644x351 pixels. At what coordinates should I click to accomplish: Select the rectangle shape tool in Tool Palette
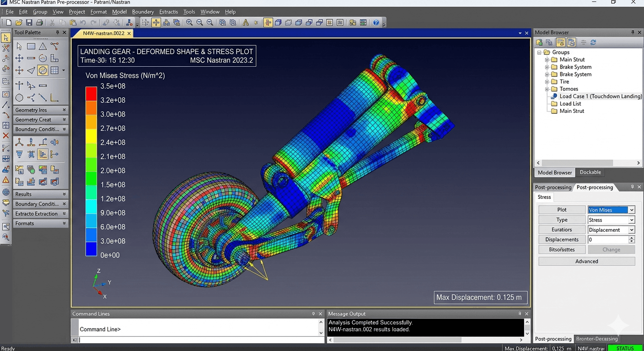click(31, 46)
